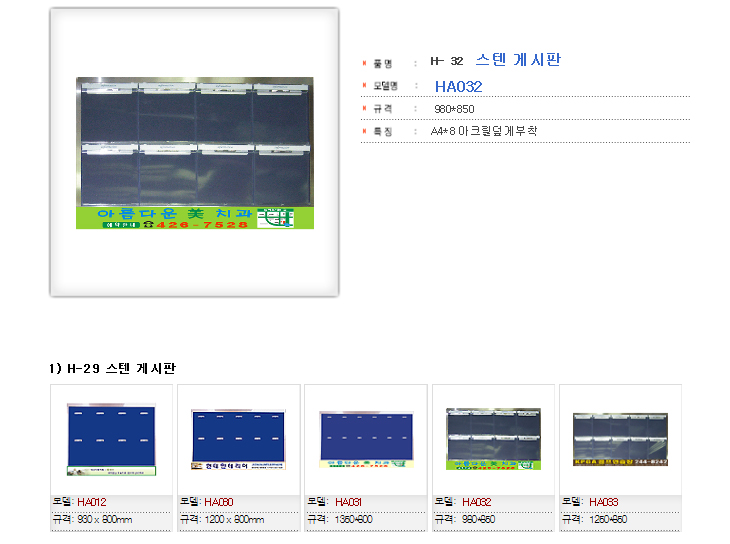The width and height of the screenshot is (730, 544).
Task: Click the blue 스텐 게시판 product title
Action: (x=518, y=60)
